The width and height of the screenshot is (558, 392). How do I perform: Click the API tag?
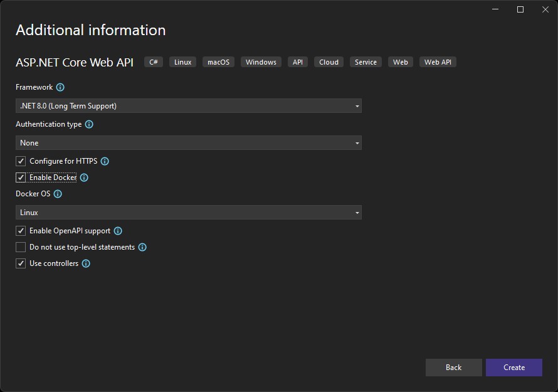click(x=298, y=62)
